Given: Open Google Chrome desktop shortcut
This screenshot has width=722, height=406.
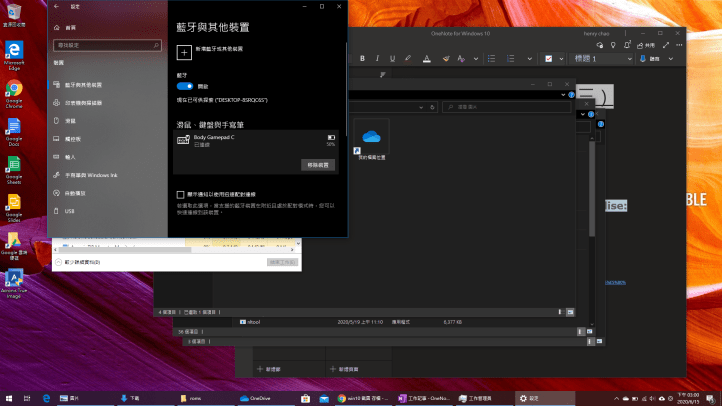Looking at the screenshot, I should click(14, 91).
